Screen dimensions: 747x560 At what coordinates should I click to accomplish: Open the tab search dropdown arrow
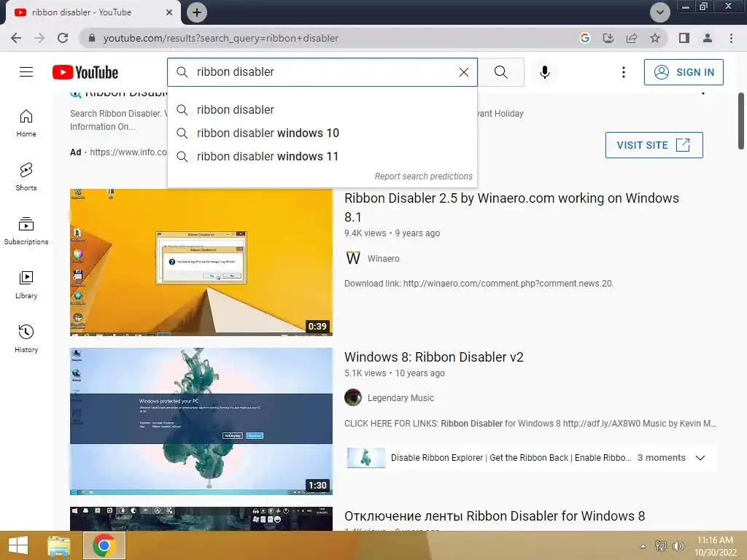coord(659,12)
